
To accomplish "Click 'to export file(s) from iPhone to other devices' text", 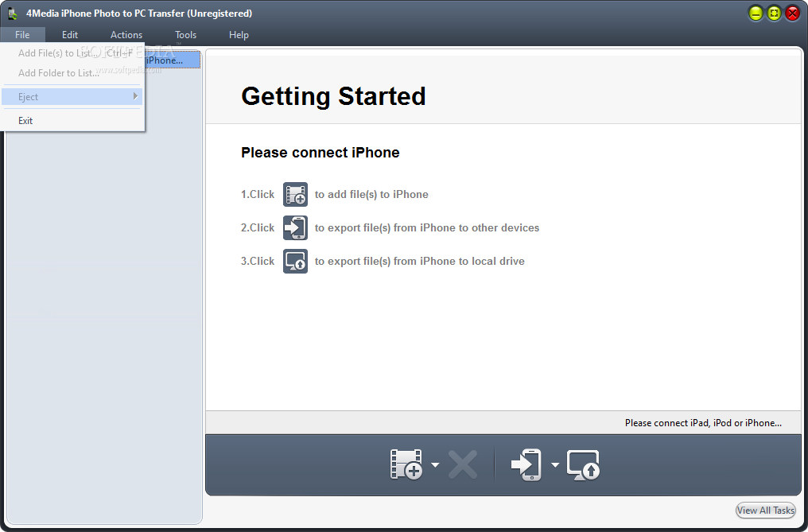I will click(427, 228).
